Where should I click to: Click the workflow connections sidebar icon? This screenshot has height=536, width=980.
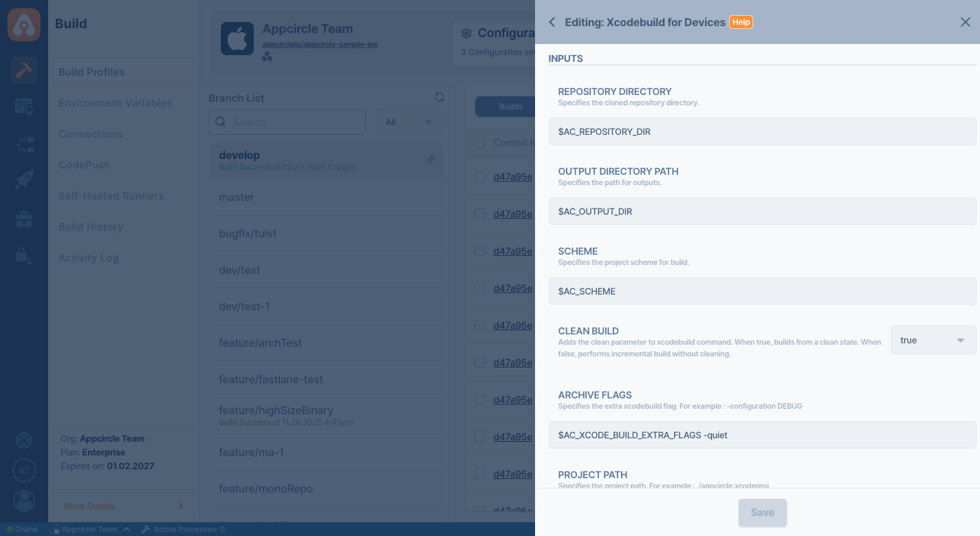coord(24,144)
